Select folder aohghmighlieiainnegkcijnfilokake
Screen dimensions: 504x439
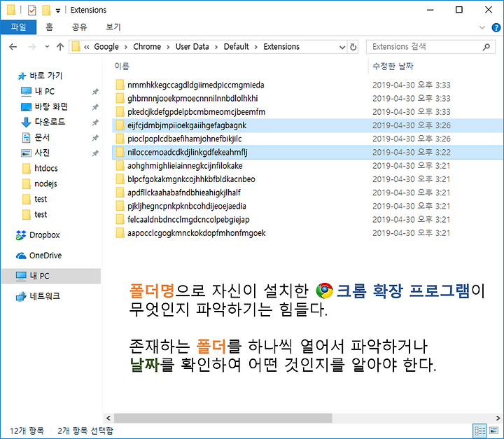point(185,166)
